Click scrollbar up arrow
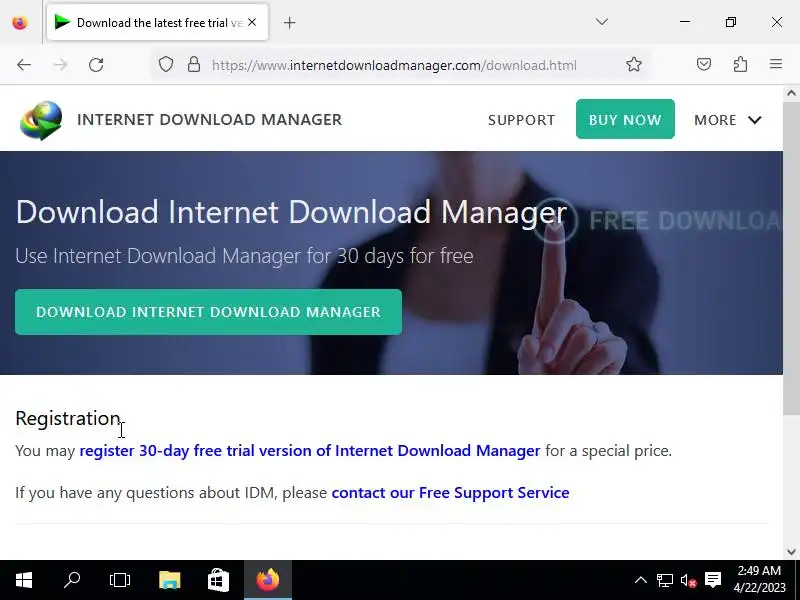The height and width of the screenshot is (600, 800). (791, 93)
